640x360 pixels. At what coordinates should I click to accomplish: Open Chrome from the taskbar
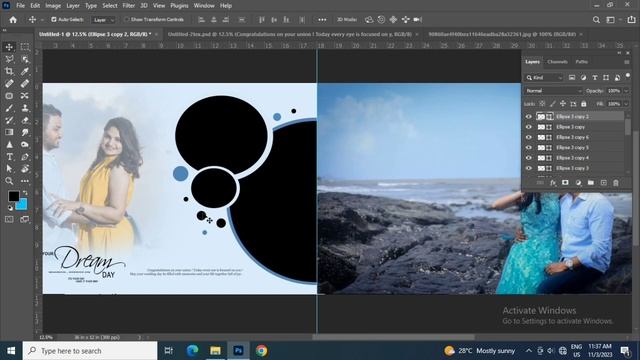[262, 351]
